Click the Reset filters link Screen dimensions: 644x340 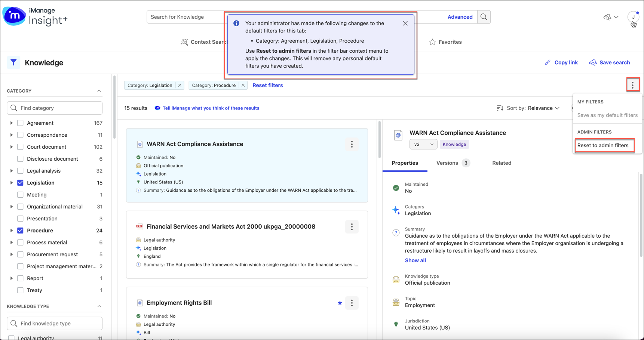267,85
